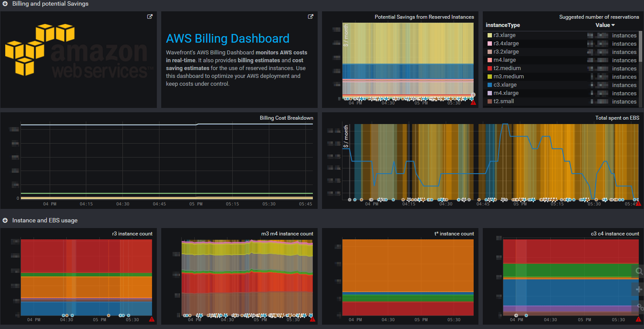Click the floating magnifier search button

coord(639,271)
